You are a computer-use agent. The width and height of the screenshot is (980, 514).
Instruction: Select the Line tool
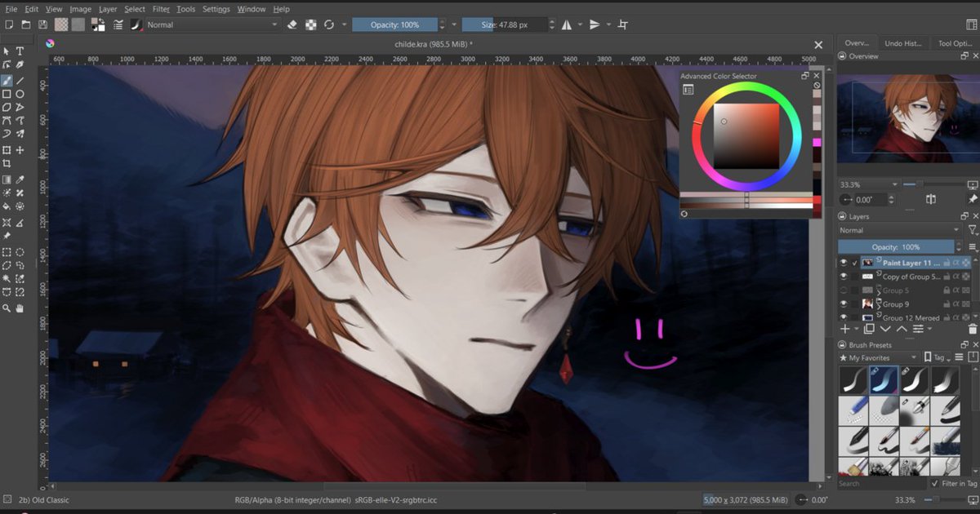20,81
